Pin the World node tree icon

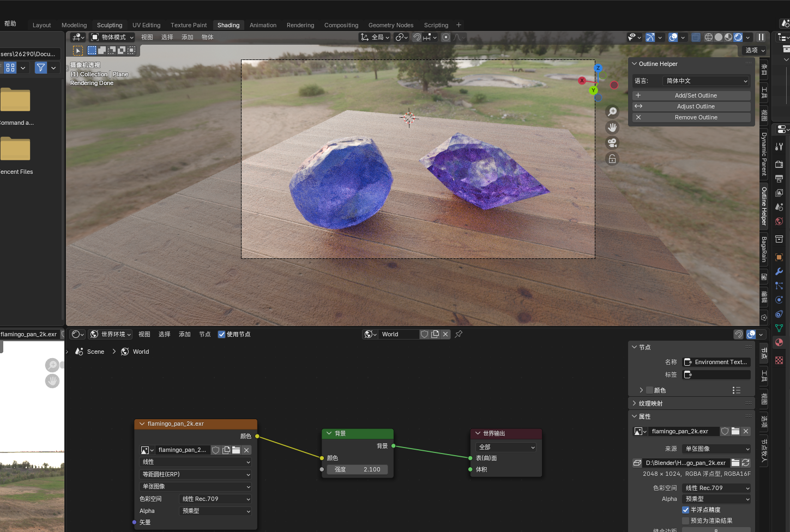(459, 334)
